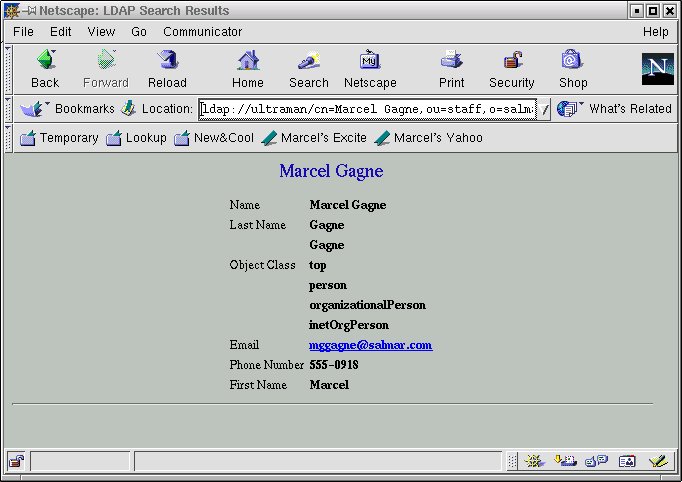The height and width of the screenshot is (482, 682).
Task: Open the Communicator menu
Action: click(203, 32)
